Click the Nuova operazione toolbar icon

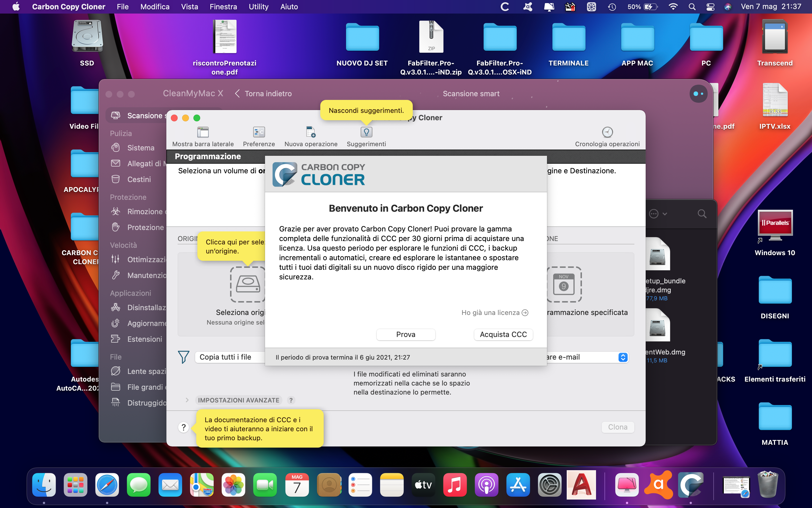pos(311,132)
